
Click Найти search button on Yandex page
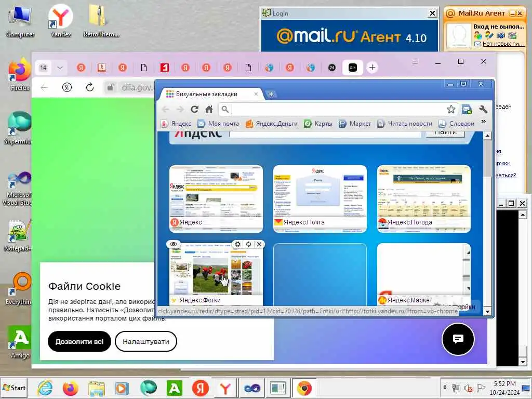point(445,133)
